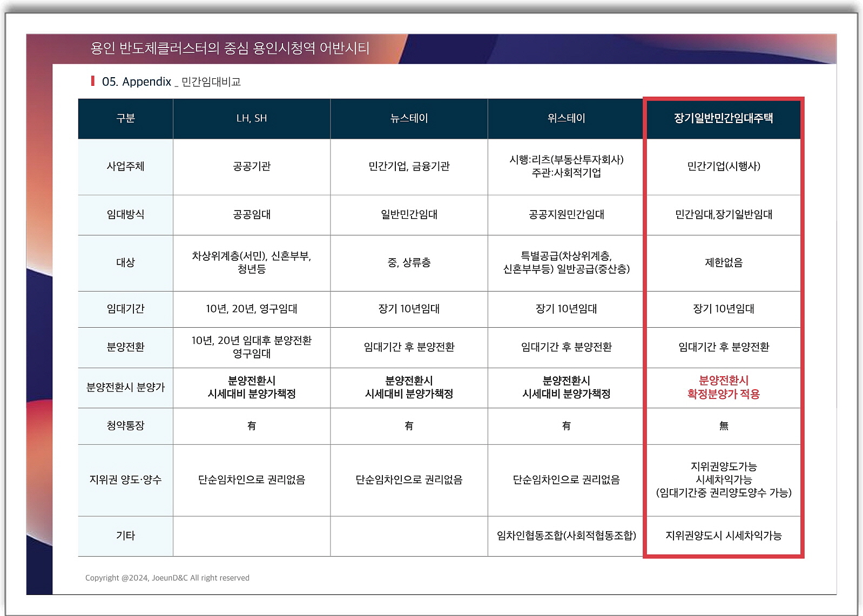Click the '분양전환시 분양가' row label
This screenshot has width=863, height=616.
pos(125,388)
